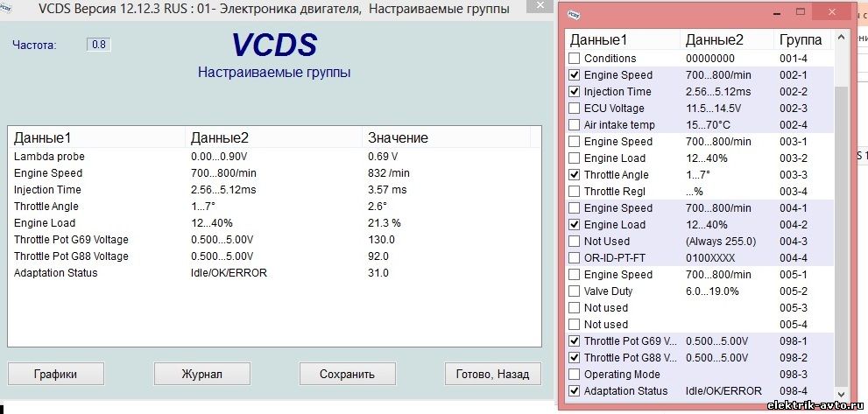Enable Operating Mode 098-3 checkbox
This screenshot has height=414, width=868.
point(575,374)
